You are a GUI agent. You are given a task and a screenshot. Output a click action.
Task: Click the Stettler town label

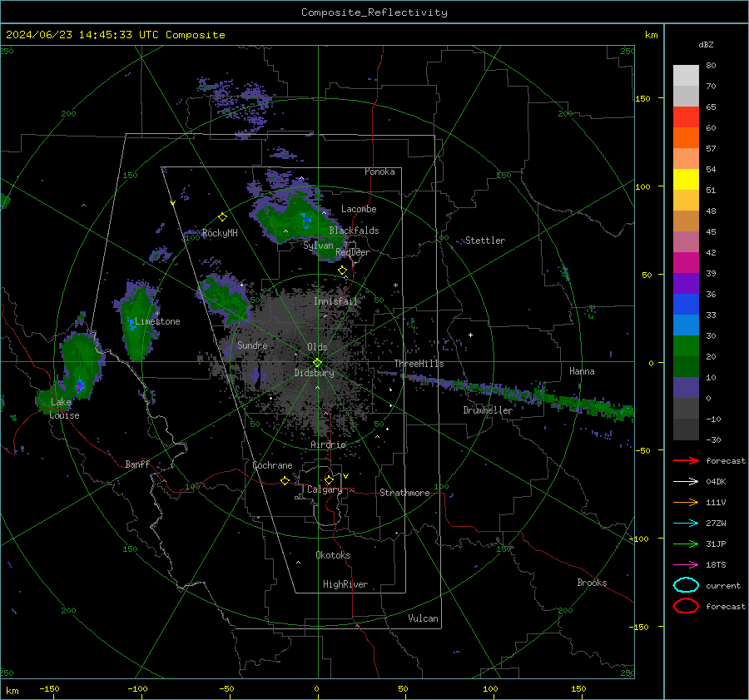click(485, 241)
